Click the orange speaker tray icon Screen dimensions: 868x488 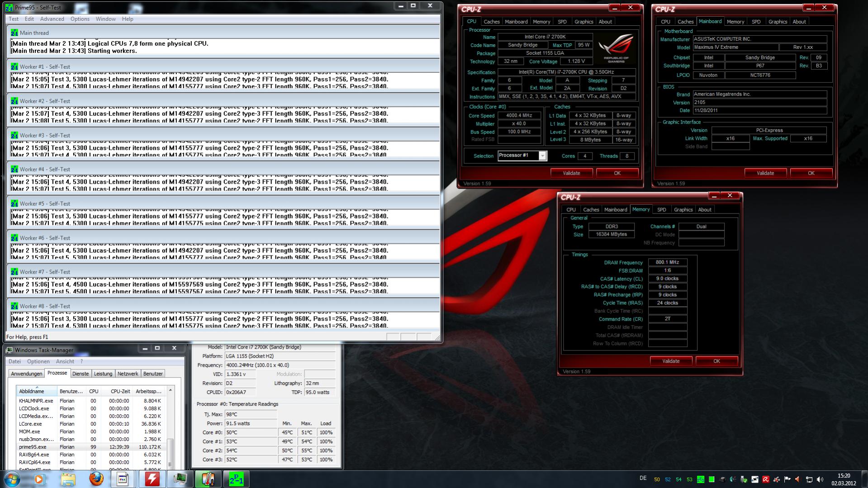coord(798,479)
